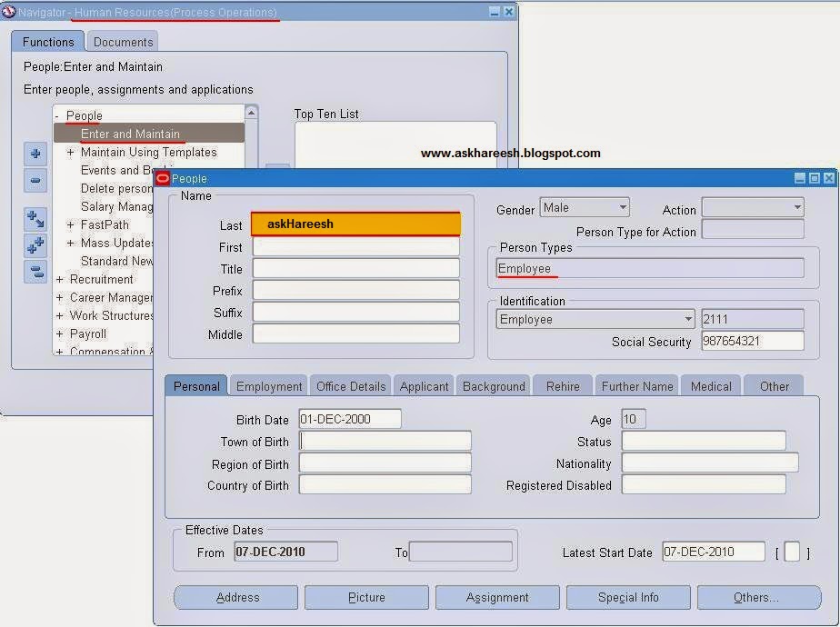Click the Navigator tree scroll up arrow

click(251, 113)
